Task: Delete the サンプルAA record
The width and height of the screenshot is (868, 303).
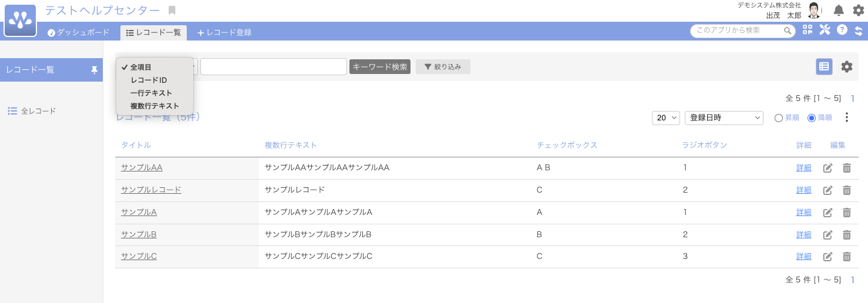Action: (847, 168)
